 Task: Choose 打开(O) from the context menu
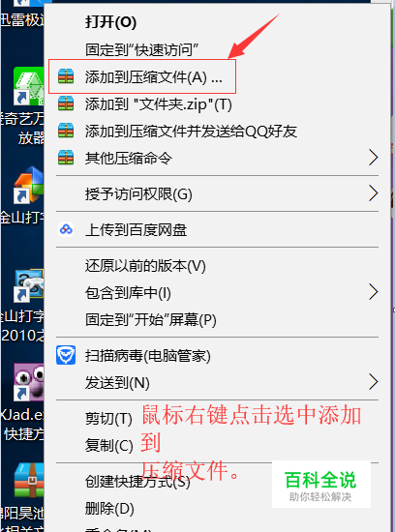110,22
